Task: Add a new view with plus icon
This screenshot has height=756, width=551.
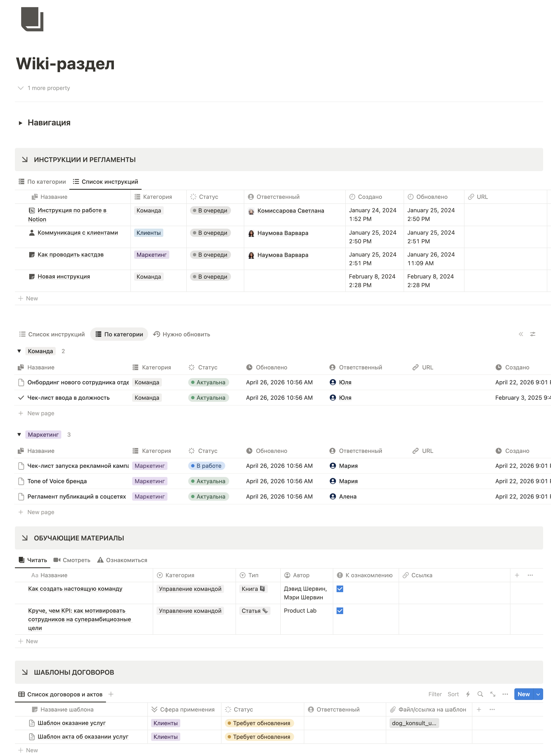Action: click(111, 694)
